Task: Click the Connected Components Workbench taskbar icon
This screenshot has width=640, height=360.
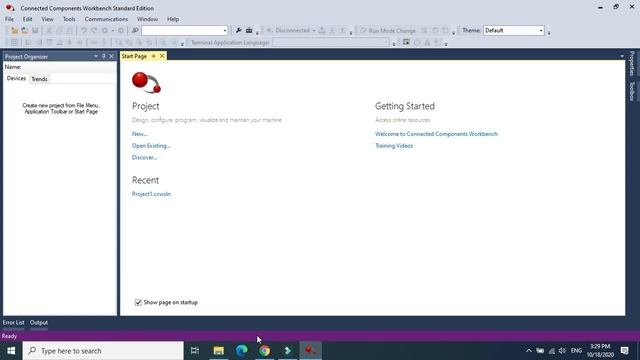Action: click(311, 351)
